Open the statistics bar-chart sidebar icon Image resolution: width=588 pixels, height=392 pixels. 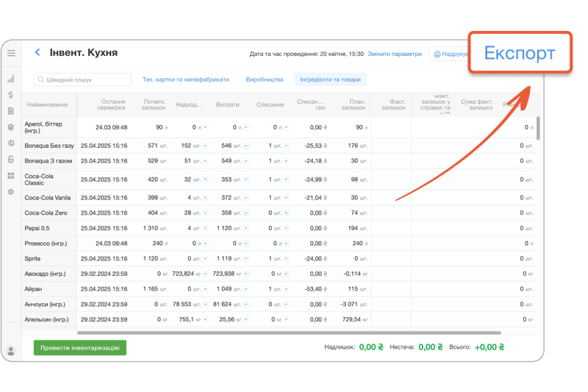[11, 79]
